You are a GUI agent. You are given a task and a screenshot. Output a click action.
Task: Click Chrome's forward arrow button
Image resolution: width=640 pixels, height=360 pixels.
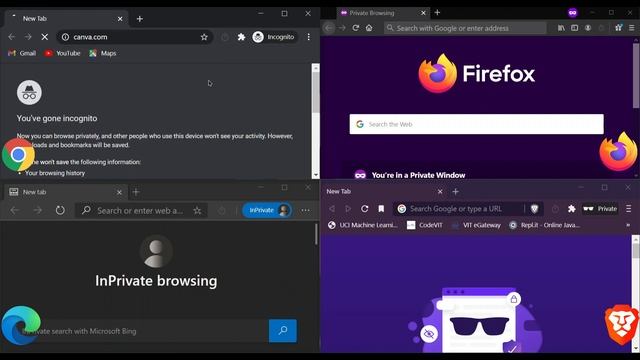pyautogui.click(x=28, y=37)
